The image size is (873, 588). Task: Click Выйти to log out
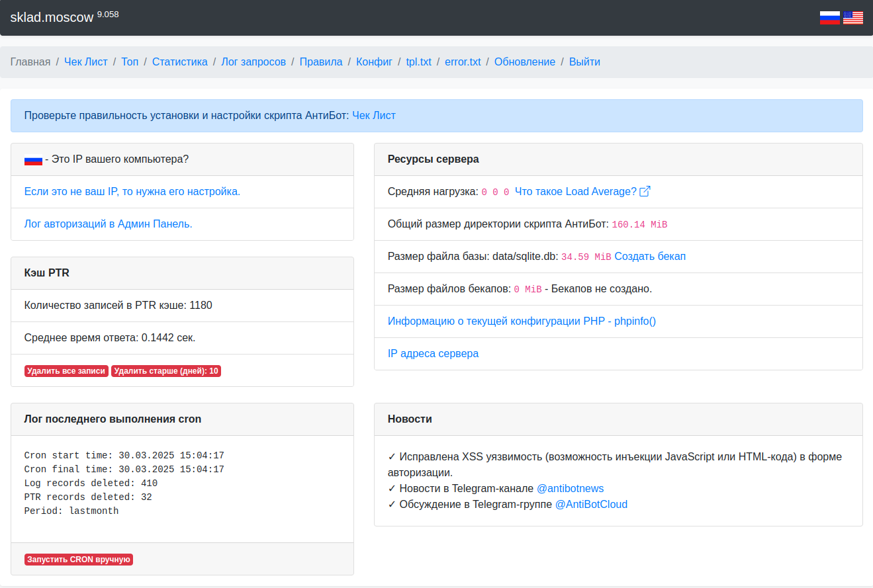pyautogui.click(x=584, y=62)
